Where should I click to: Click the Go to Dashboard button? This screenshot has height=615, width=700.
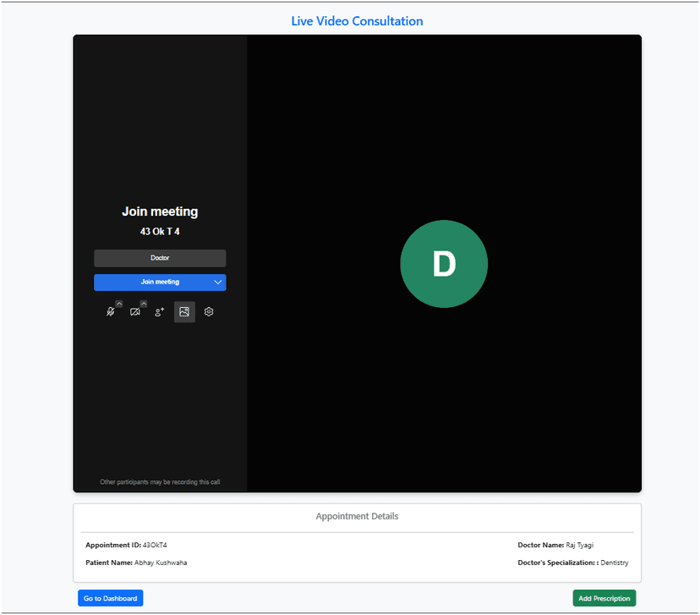pyautogui.click(x=110, y=598)
